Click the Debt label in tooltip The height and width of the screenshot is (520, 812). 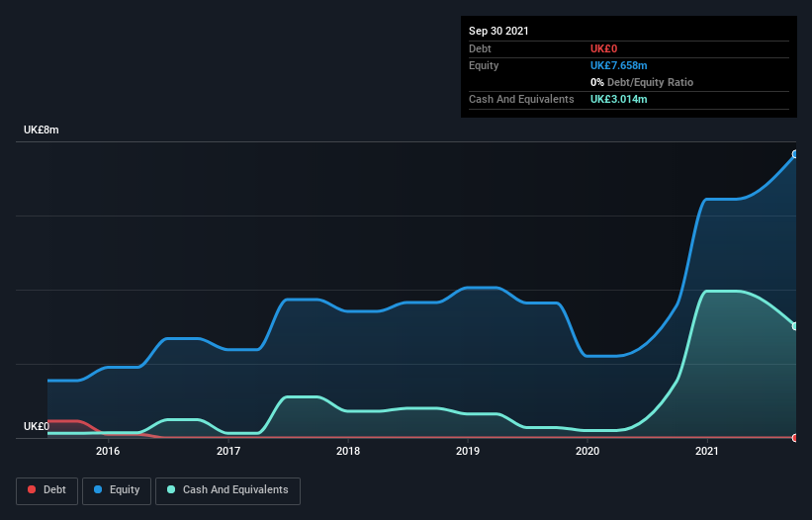(x=480, y=48)
